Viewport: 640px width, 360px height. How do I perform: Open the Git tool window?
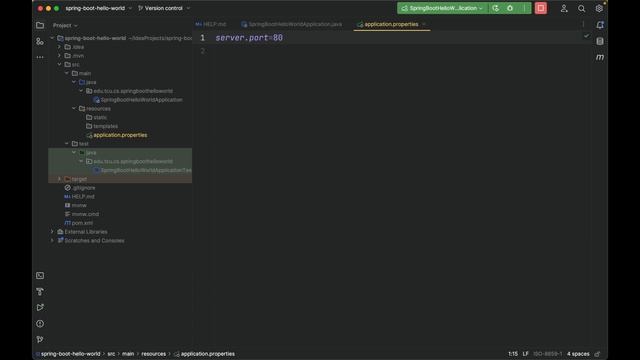point(40,339)
